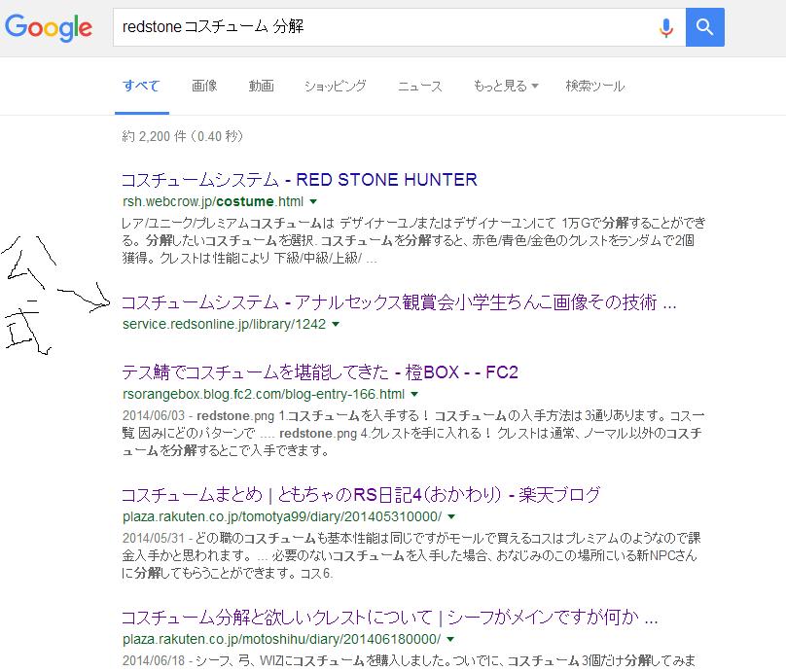Switch to the 画像 tab
Screen dimensions: 786x672
pos(204,86)
